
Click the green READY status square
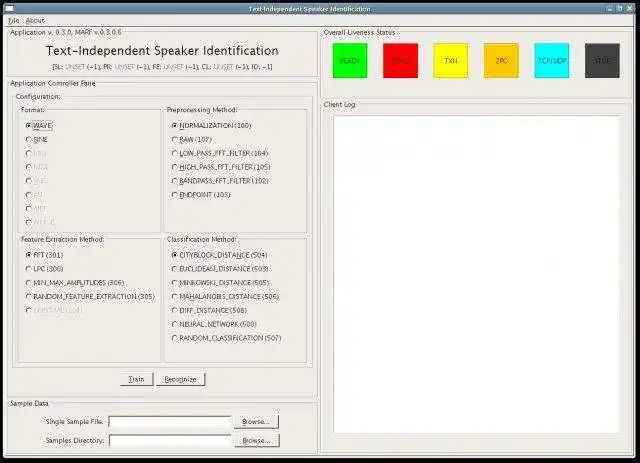(350, 60)
